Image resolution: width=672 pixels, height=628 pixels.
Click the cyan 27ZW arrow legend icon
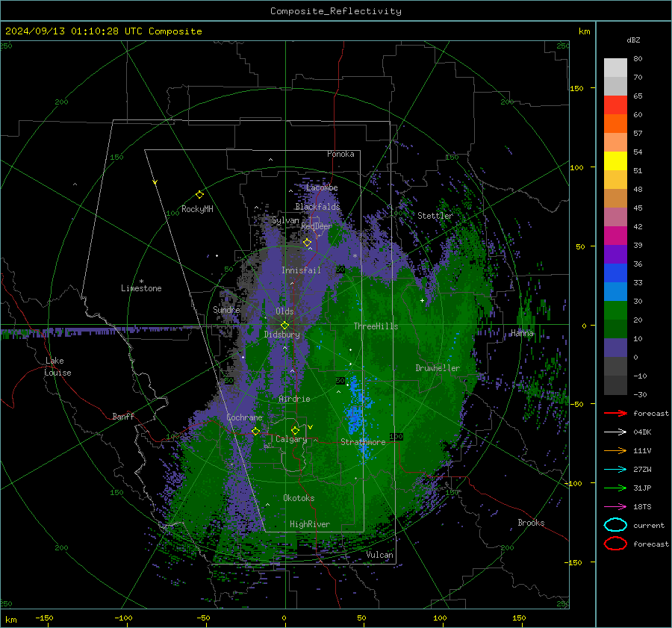click(x=615, y=470)
